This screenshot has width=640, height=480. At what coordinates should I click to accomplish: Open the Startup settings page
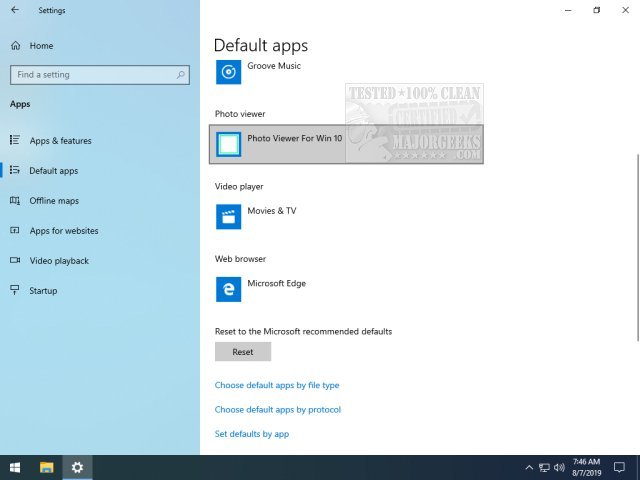[x=43, y=291]
